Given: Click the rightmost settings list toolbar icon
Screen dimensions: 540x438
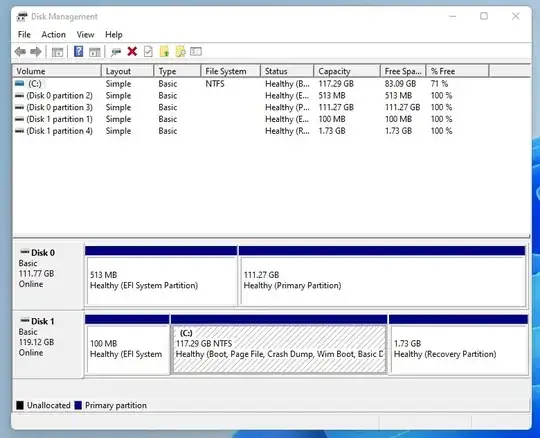Looking at the screenshot, I should (196, 52).
